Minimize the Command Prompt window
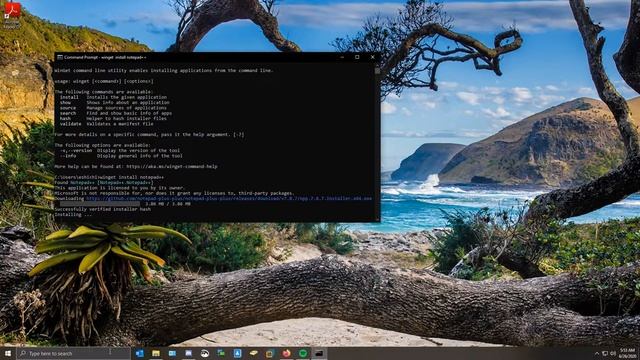The width and height of the screenshot is (640, 360). point(342,58)
